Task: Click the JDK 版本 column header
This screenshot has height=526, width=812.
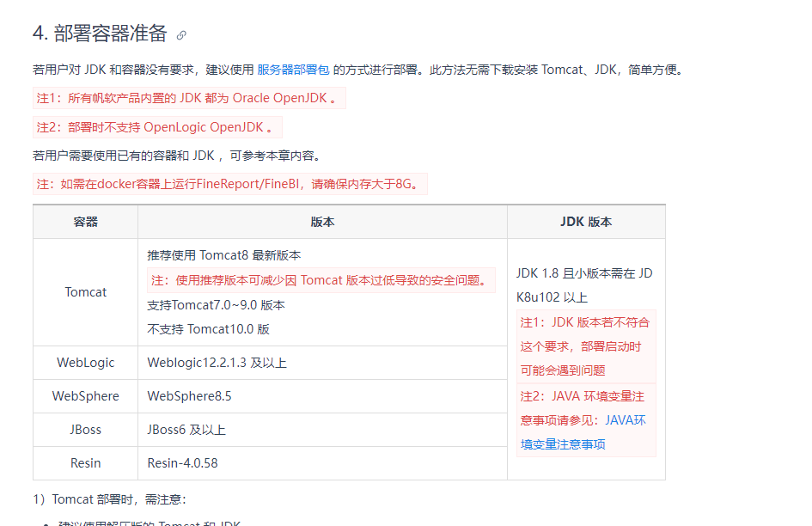Action: point(586,223)
